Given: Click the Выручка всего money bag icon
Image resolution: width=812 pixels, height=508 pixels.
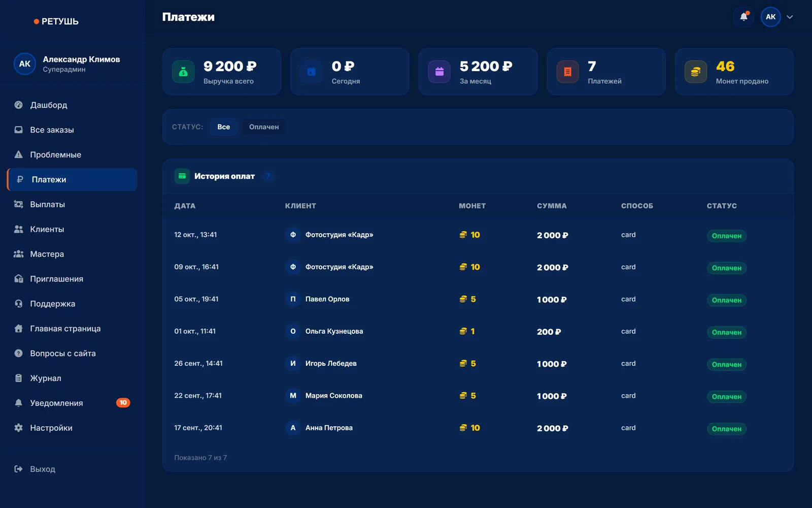Looking at the screenshot, I should [183, 72].
